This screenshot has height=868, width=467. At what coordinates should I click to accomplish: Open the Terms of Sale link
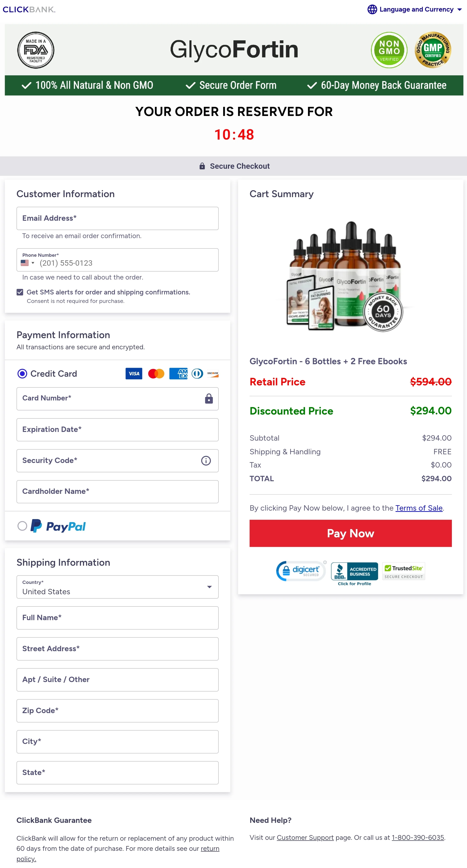(419, 508)
